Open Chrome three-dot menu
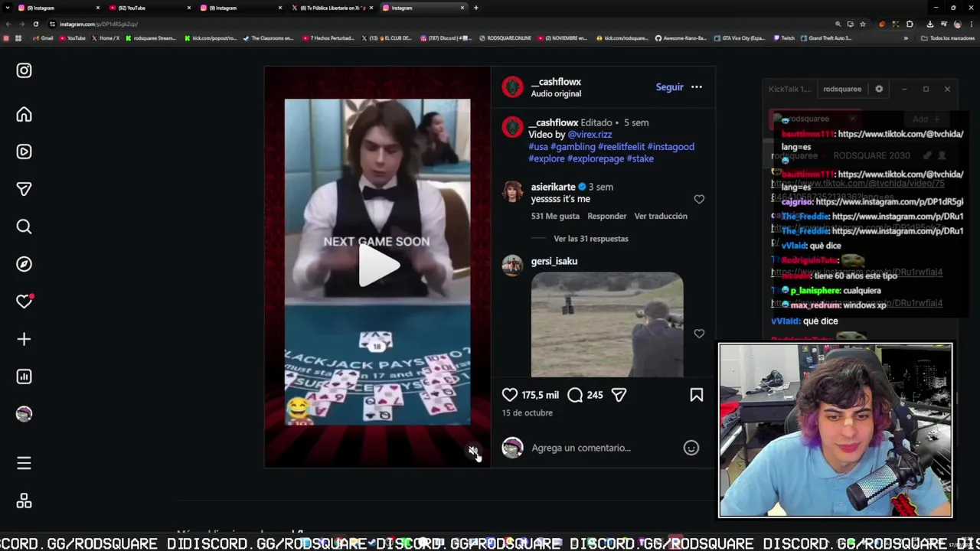Viewport: 980px width, 551px height. click(970, 24)
